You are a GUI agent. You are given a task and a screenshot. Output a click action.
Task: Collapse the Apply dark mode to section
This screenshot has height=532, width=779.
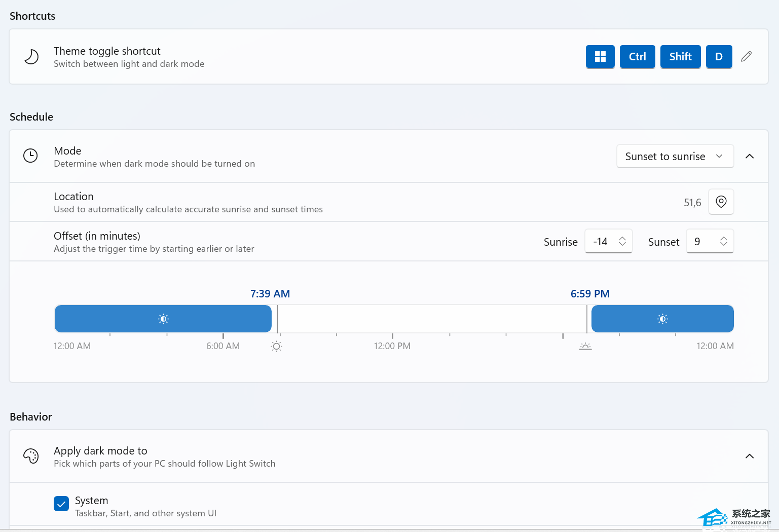[750, 456]
